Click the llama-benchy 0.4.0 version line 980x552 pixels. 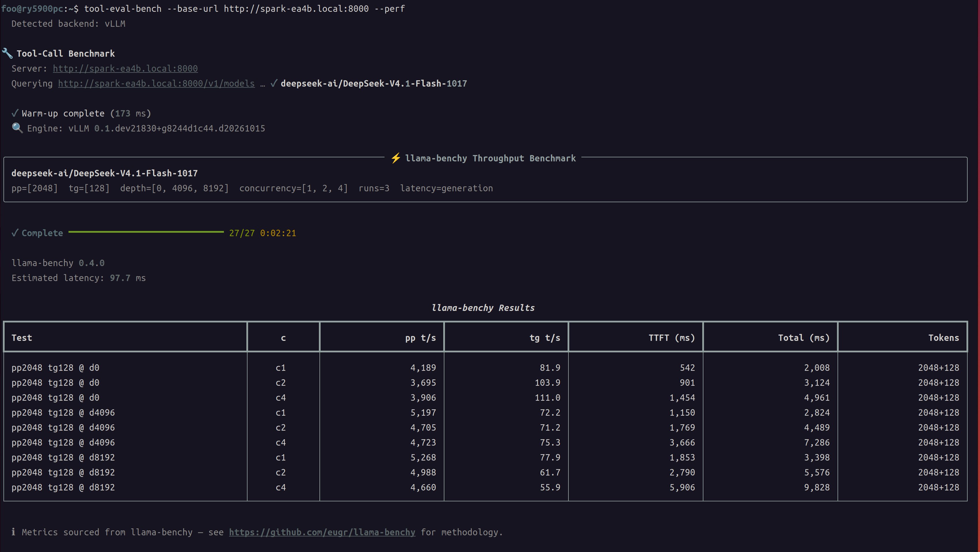58,263
